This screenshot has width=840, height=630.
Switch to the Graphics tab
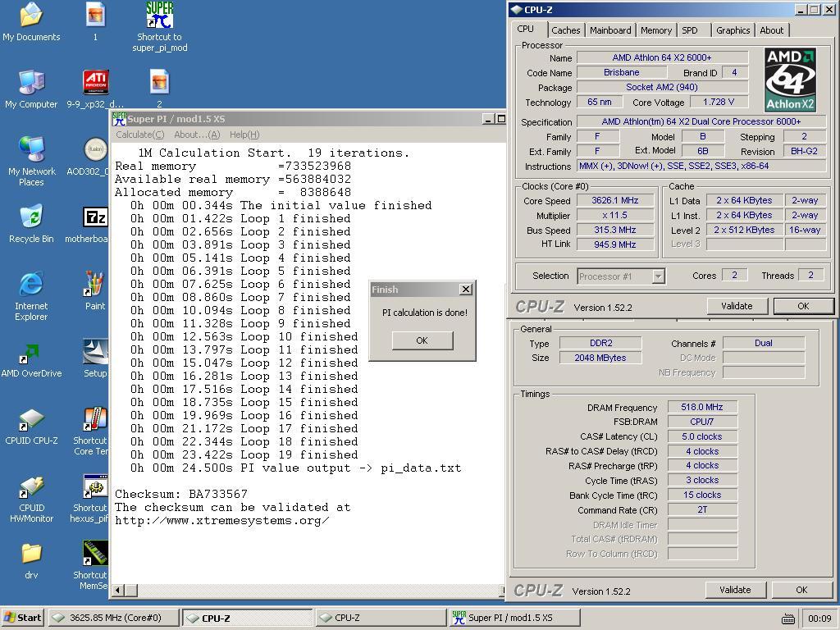click(733, 30)
